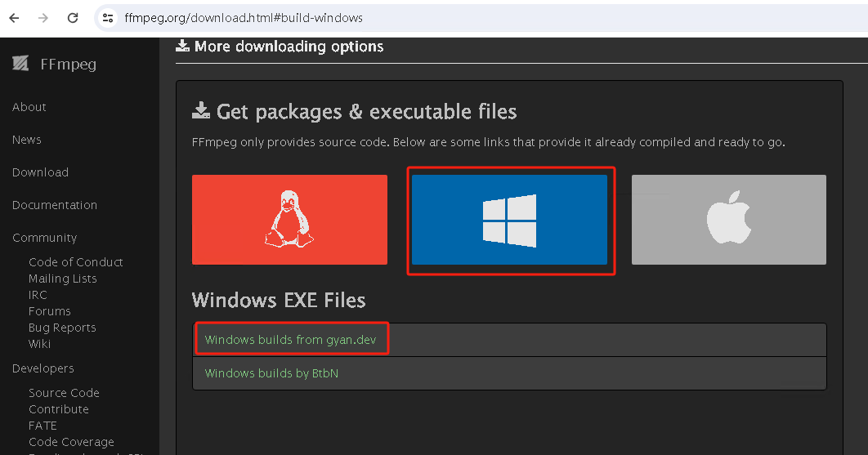Click the FFmpeg logo in sidebar
This screenshot has height=455, width=868.
click(55, 64)
